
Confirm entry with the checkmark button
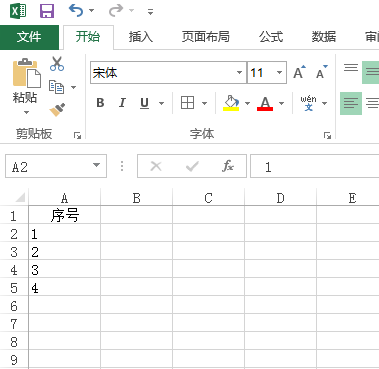point(192,166)
